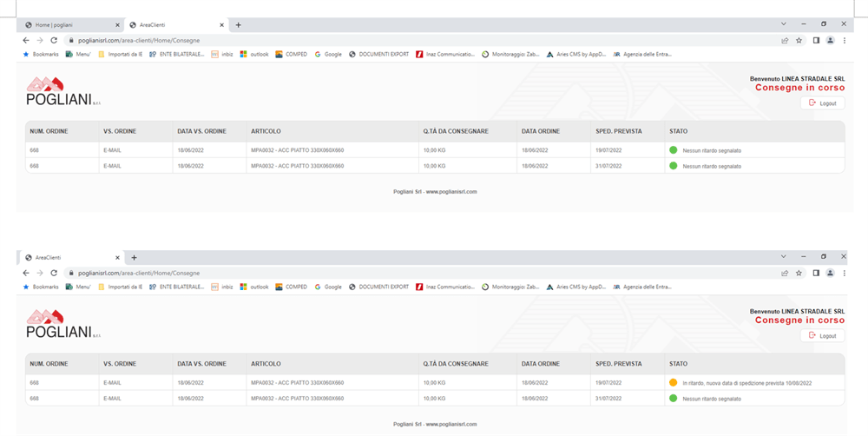The image size is (868, 436).
Task: Reload the page in upper browser window
Action: click(54, 40)
